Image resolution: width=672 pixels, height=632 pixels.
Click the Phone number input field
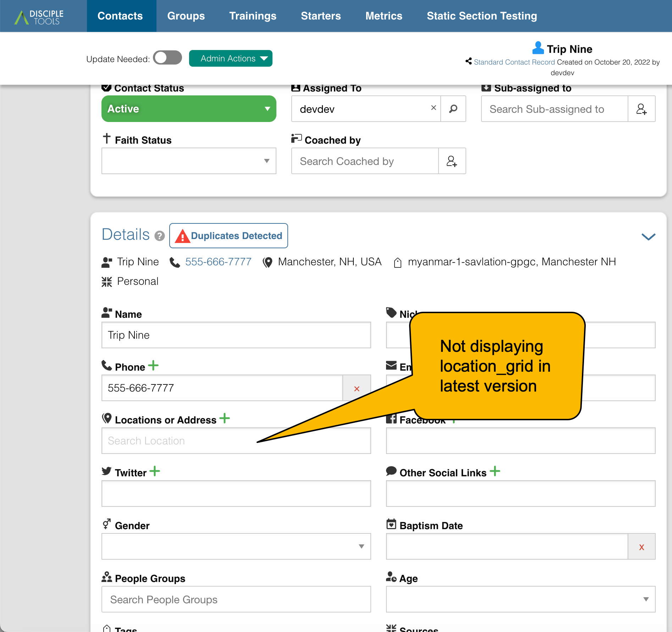[222, 388]
